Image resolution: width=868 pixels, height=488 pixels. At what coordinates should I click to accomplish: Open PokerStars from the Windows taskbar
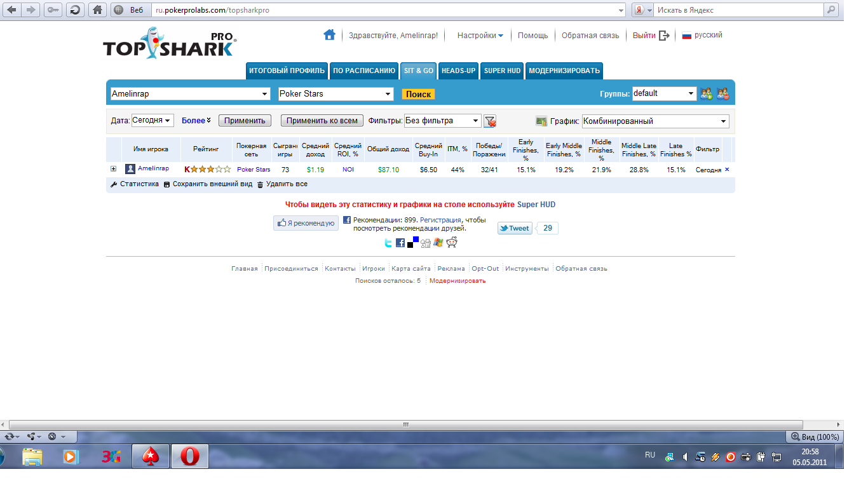point(151,456)
